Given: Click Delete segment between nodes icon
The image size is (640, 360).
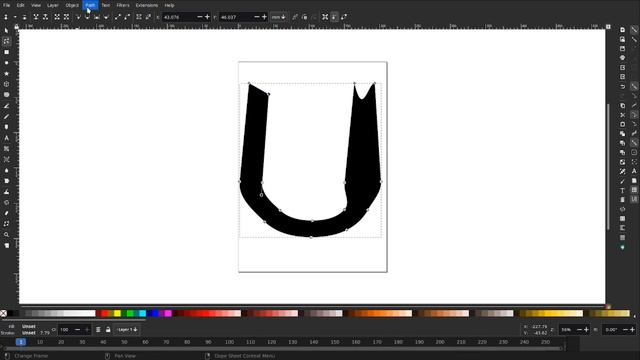Looking at the screenshot, I should pyautogui.click(x=66, y=17).
